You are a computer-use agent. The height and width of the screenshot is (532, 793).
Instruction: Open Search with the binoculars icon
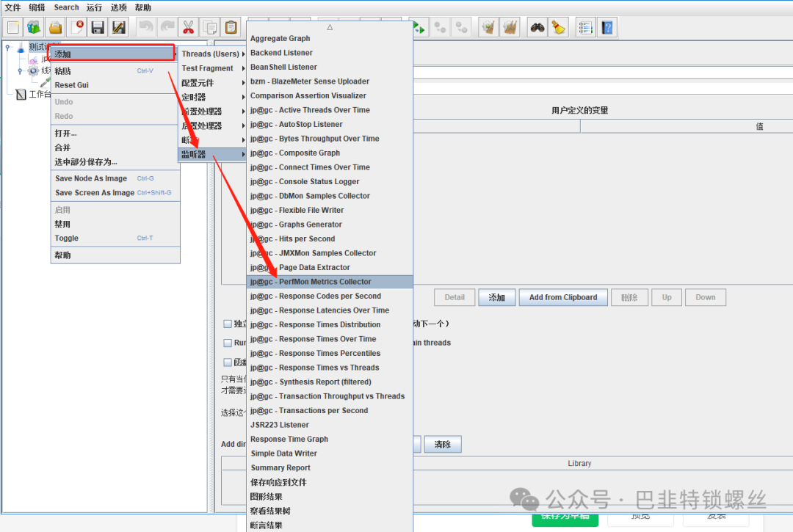[537, 27]
